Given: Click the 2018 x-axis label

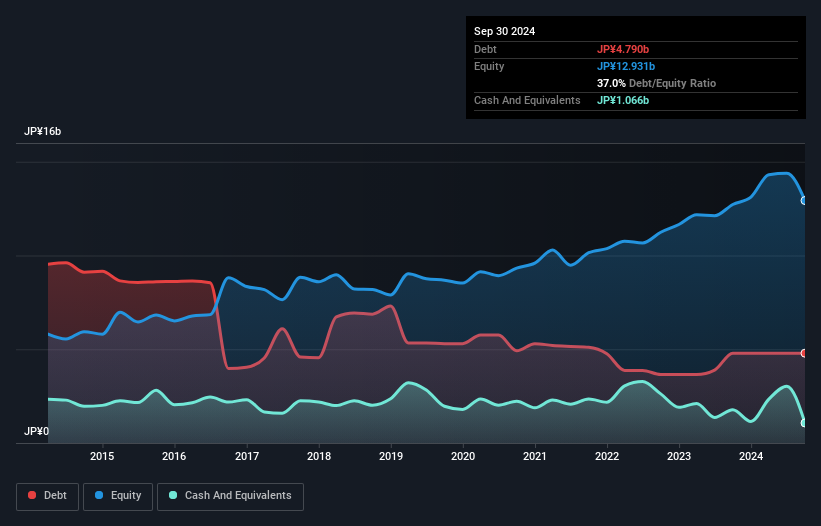Looking at the screenshot, I should tap(319, 456).
